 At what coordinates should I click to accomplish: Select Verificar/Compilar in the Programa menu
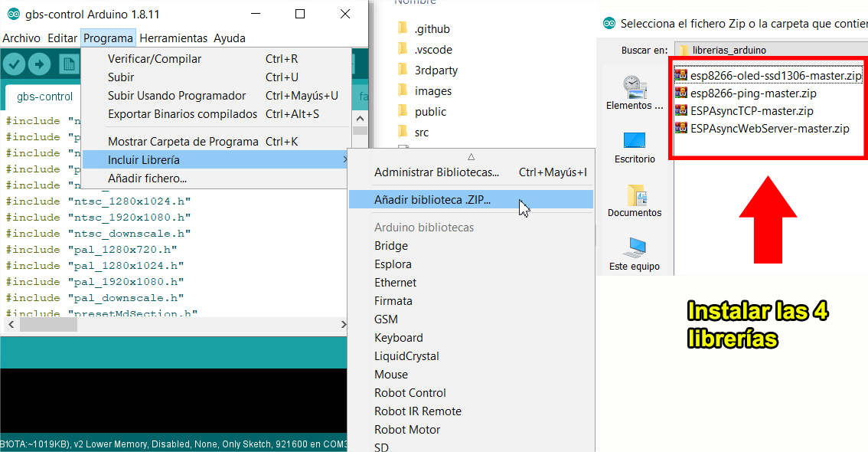(x=155, y=59)
